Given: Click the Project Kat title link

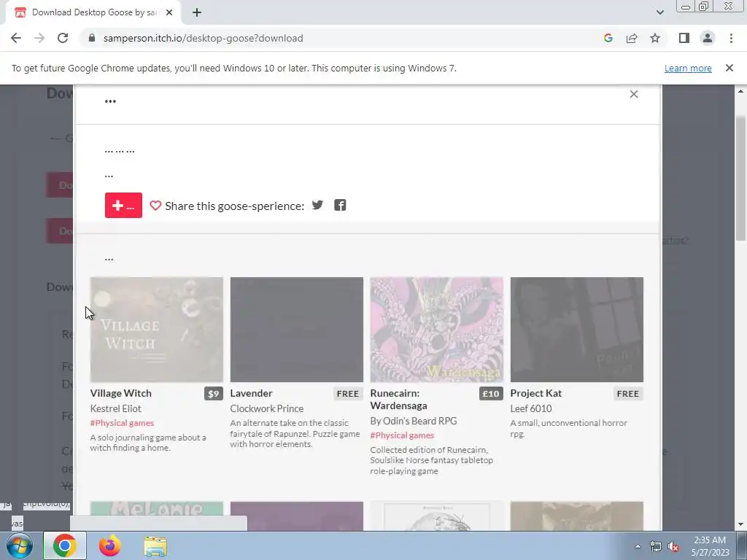Looking at the screenshot, I should pos(536,393).
